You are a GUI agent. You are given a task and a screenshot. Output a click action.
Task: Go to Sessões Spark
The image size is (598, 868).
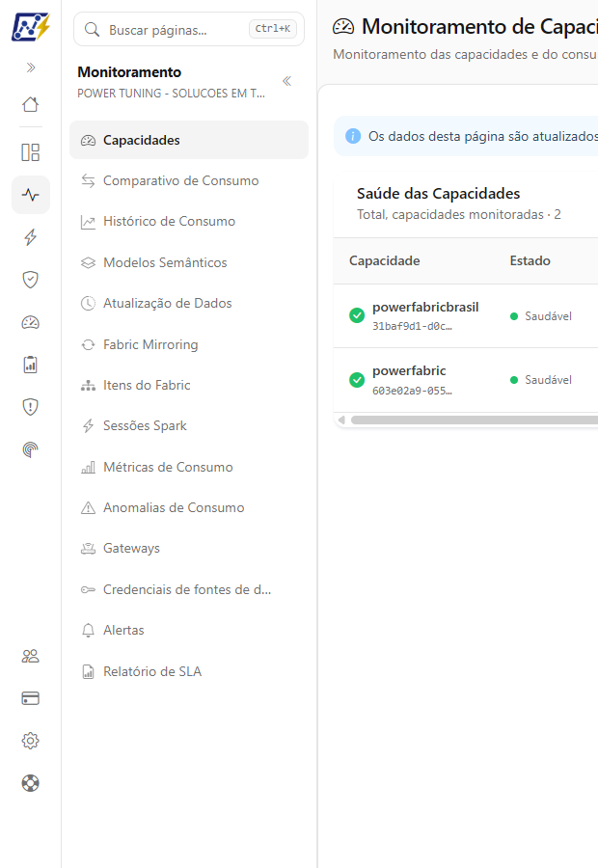tap(189, 425)
